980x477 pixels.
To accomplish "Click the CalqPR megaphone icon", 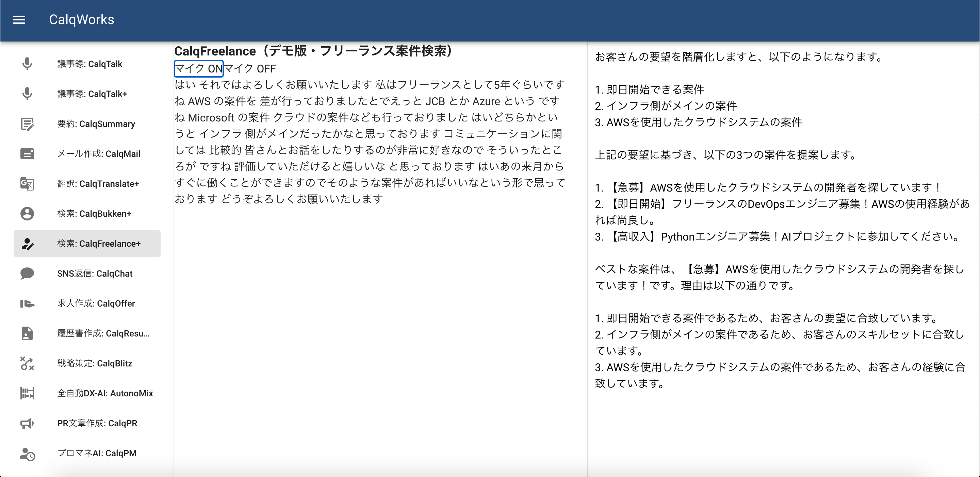I will coord(27,423).
